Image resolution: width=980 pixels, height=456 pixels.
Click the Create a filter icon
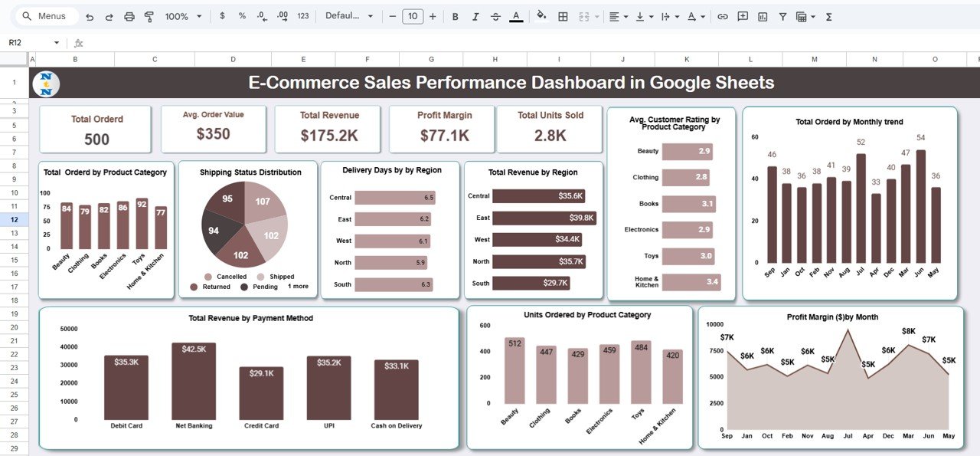point(782,15)
